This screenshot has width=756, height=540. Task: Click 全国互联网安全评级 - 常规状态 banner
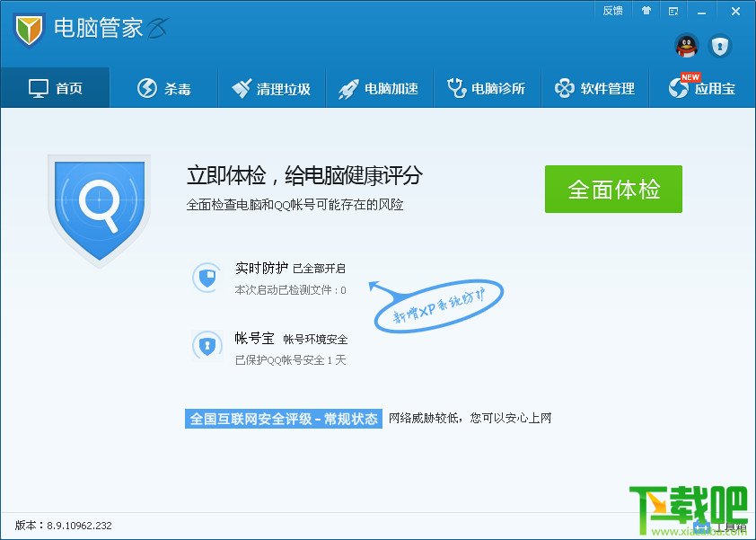pyautogui.click(x=284, y=419)
